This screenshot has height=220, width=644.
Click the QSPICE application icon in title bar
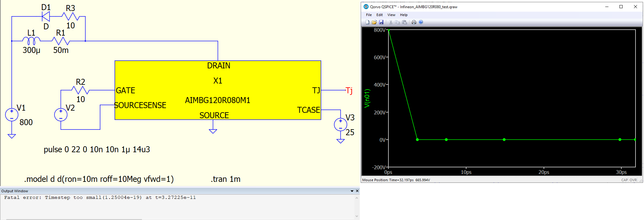tap(366, 7)
